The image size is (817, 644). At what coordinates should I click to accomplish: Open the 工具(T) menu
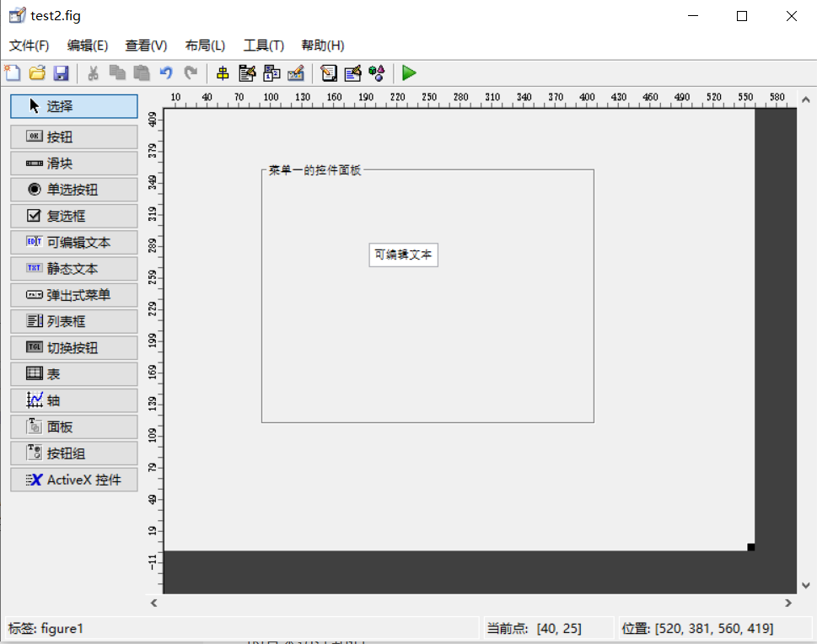[x=263, y=45]
